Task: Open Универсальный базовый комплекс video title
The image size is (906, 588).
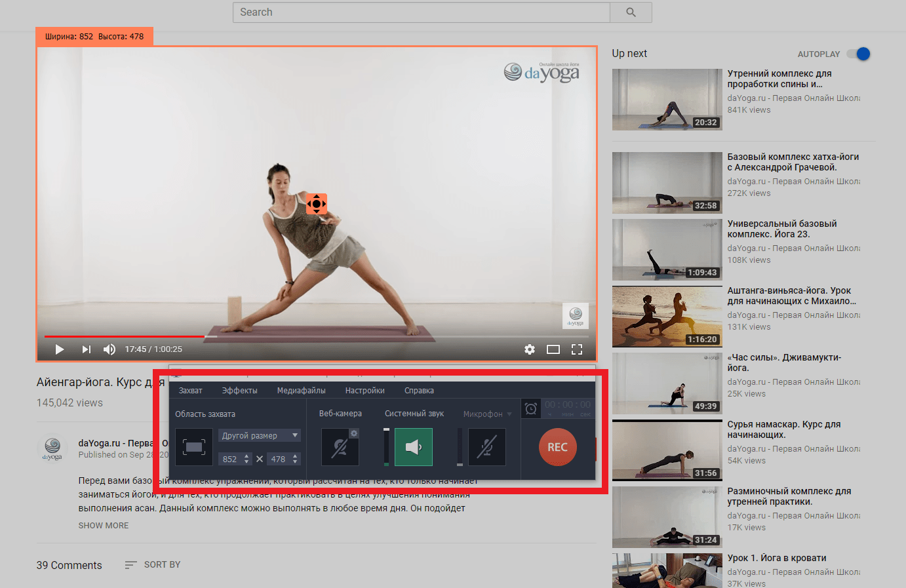Action: point(782,229)
